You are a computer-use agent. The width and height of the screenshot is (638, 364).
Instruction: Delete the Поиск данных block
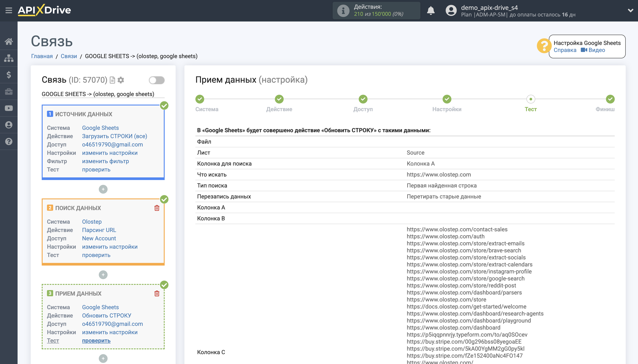click(x=157, y=208)
